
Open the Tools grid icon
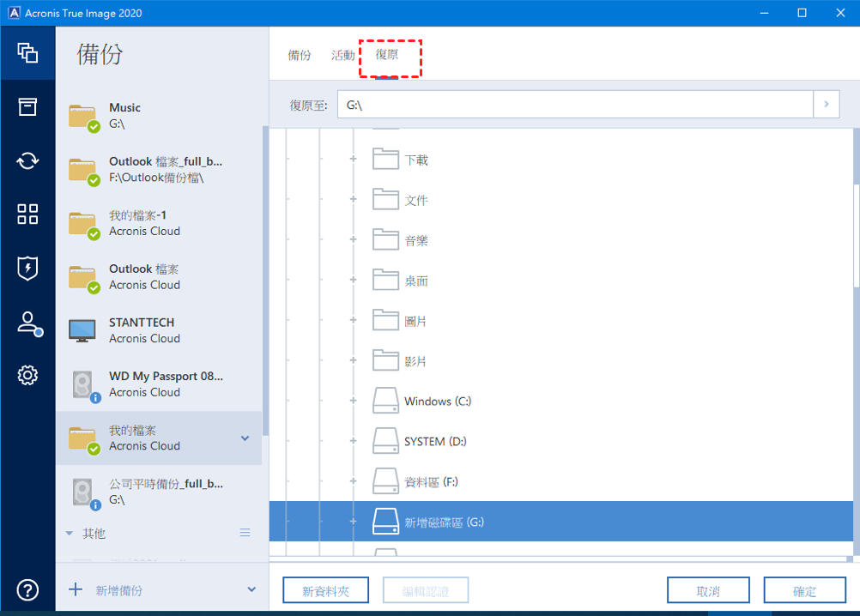pyautogui.click(x=27, y=214)
